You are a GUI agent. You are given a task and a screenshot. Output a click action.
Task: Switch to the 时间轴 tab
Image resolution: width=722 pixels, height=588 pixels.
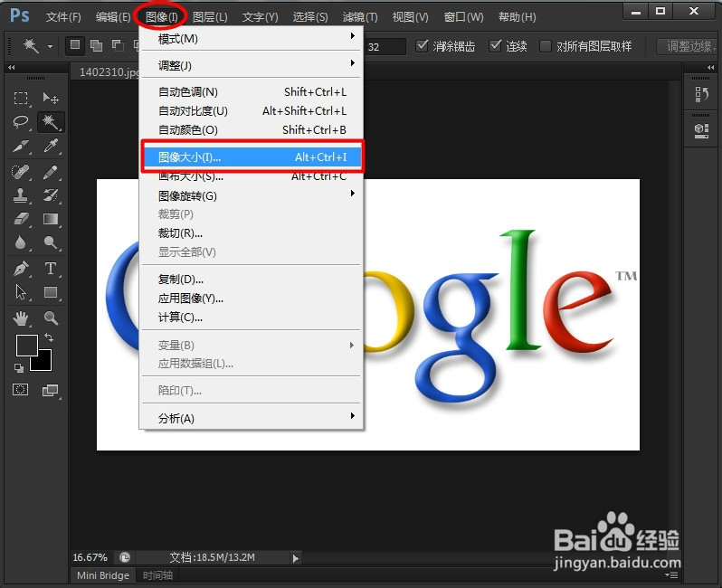(157, 575)
